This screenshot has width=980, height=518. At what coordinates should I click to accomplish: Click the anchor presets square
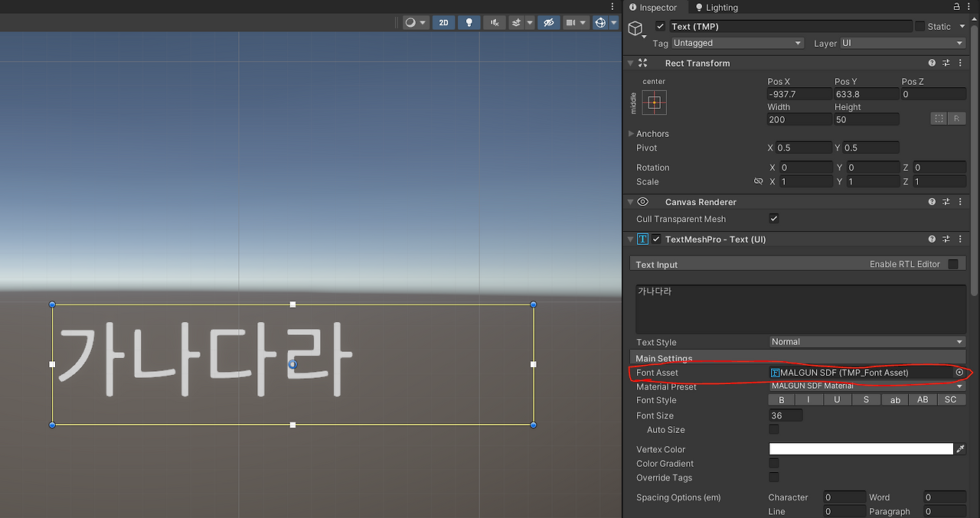(653, 102)
